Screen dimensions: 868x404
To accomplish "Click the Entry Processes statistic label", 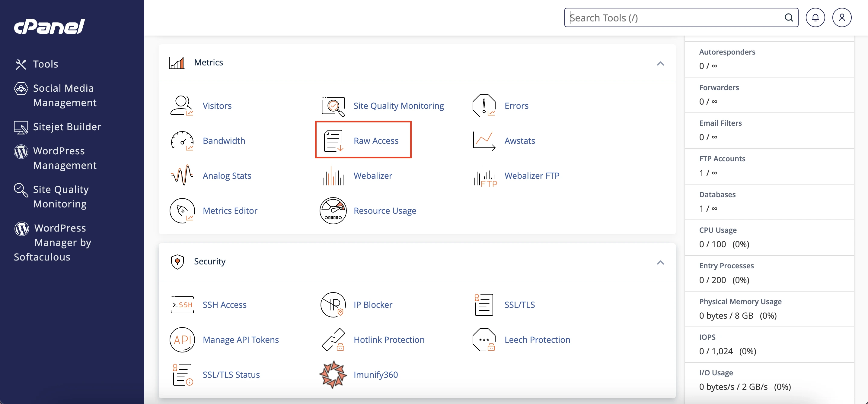I will 726,266.
